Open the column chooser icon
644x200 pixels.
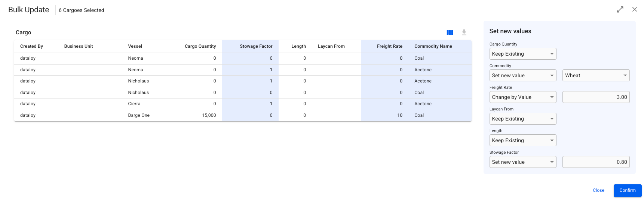point(450,32)
